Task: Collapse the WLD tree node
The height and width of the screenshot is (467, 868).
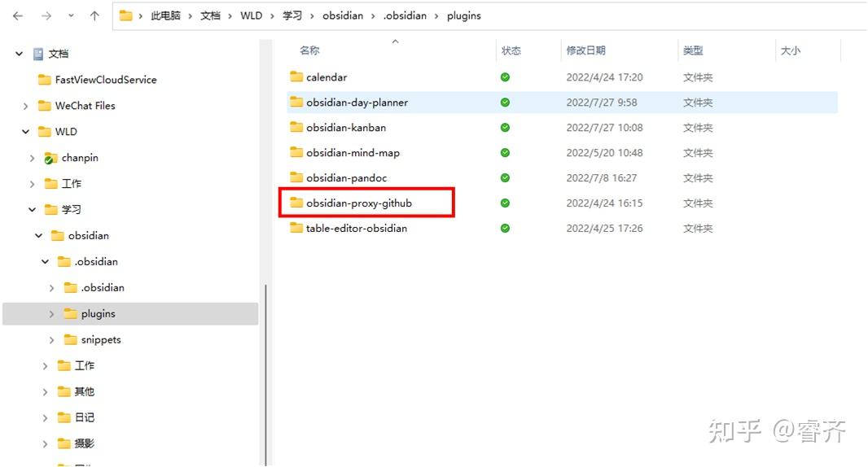Action: [25, 132]
